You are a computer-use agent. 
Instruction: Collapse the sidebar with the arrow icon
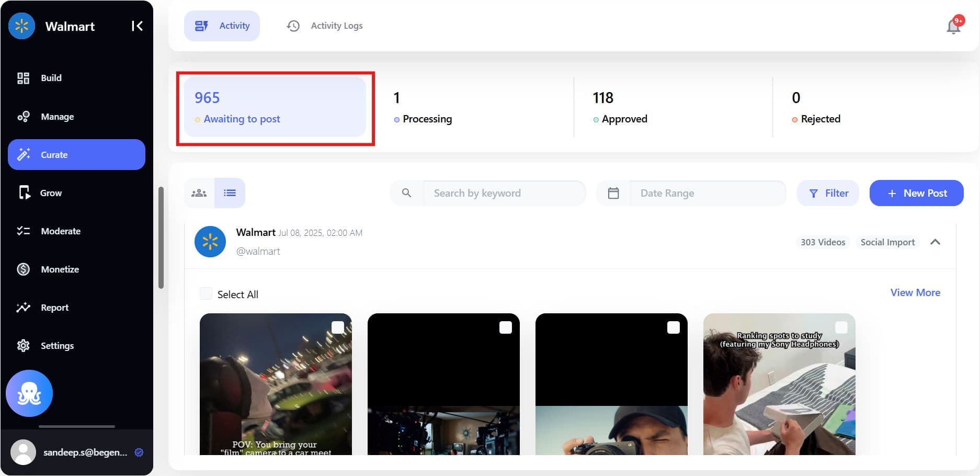click(x=137, y=26)
